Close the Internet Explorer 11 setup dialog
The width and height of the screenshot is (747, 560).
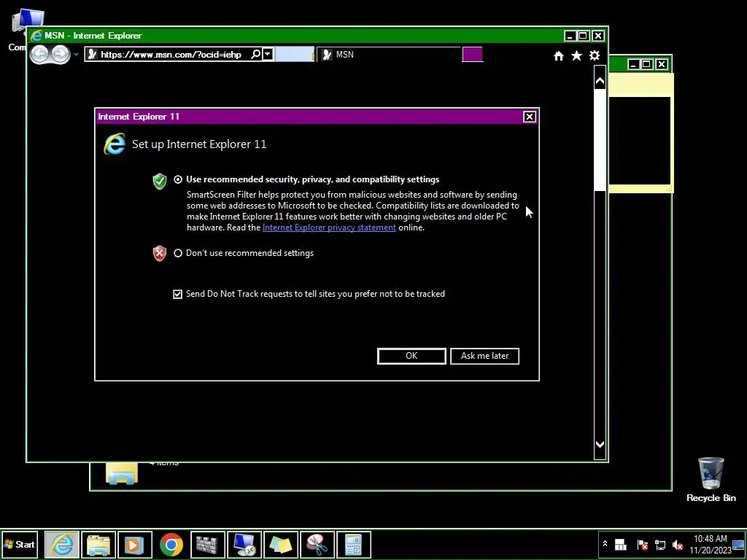(x=530, y=117)
